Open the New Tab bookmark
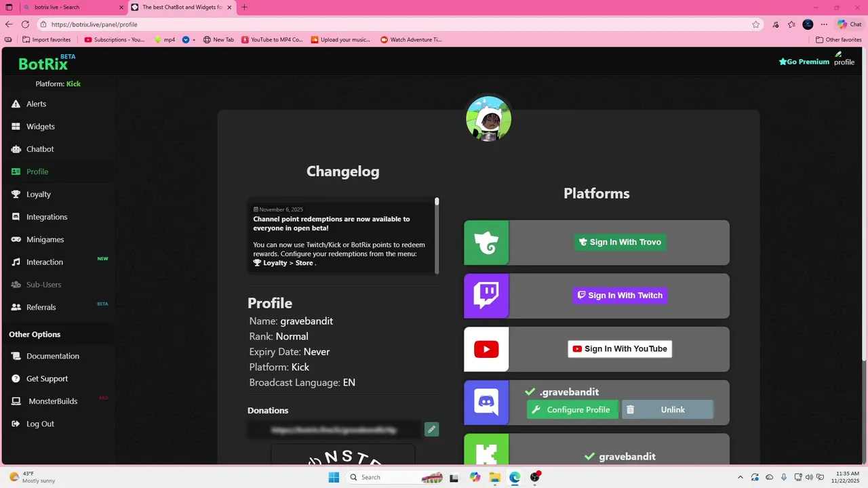 pyautogui.click(x=218, y=40)
